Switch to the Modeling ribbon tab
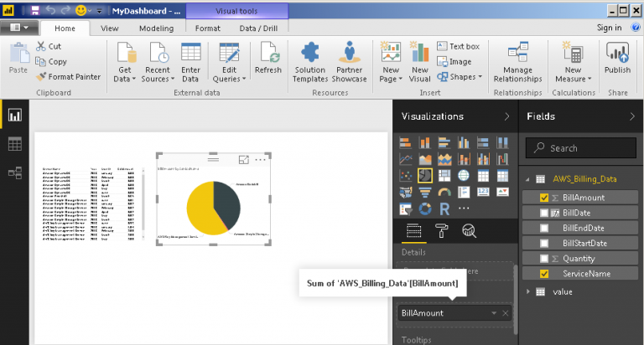 click(x=156, y=28)
